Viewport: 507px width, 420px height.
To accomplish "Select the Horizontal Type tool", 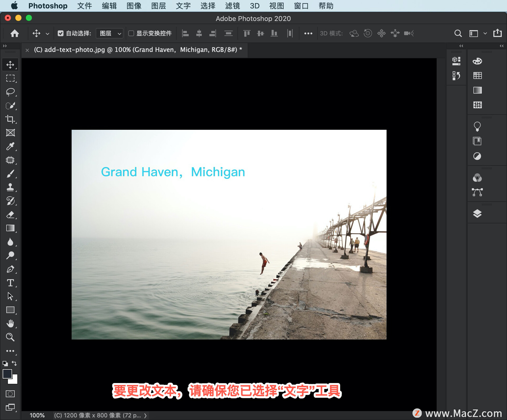I will tap(10, 283).
